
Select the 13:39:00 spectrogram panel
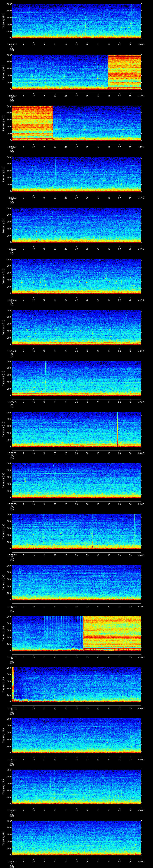77,531
